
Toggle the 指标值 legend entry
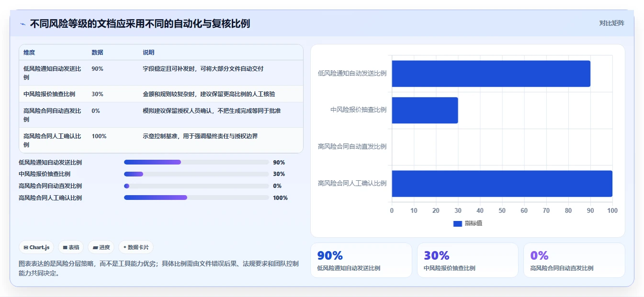tap(468, 223)
